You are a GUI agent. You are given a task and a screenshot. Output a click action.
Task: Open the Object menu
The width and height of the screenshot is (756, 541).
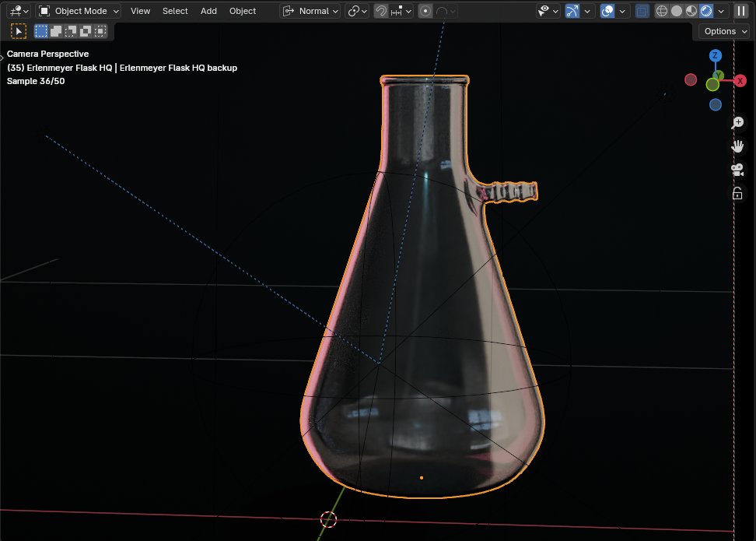[x=242, y=11]
